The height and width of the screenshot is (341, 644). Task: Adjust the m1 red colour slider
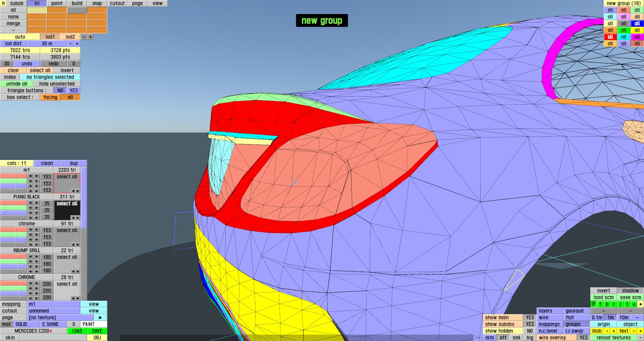13,176
